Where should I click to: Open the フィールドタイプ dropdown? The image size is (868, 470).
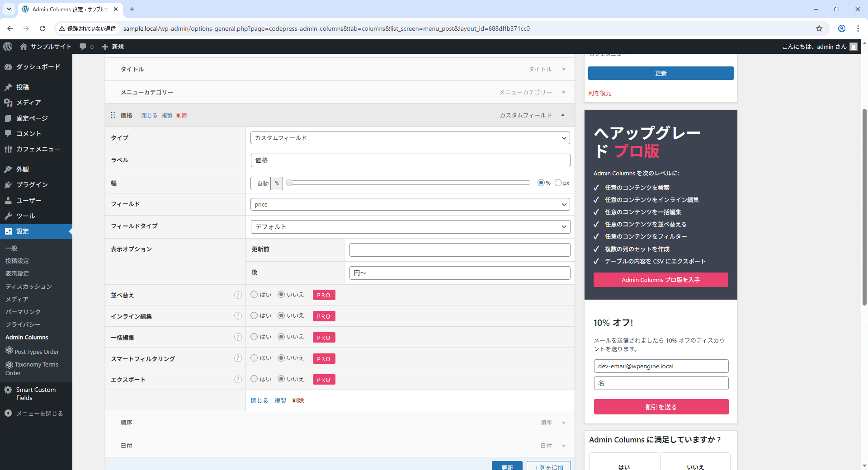[410, 226]
